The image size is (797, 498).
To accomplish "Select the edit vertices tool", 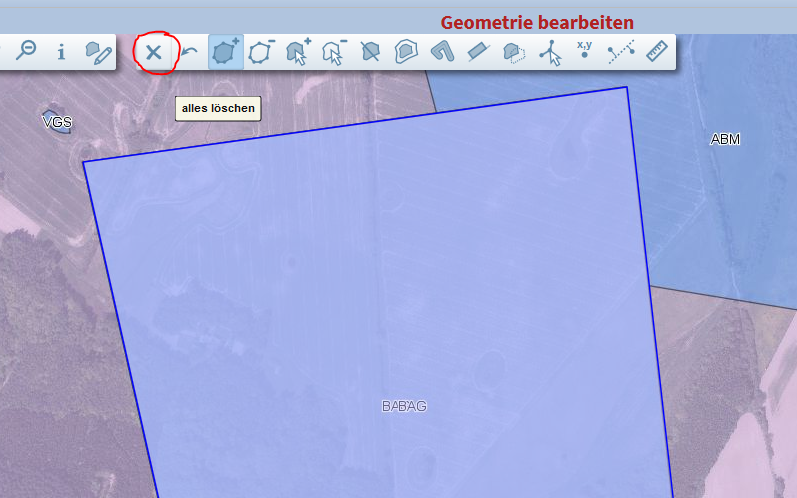I will [549, 52].
